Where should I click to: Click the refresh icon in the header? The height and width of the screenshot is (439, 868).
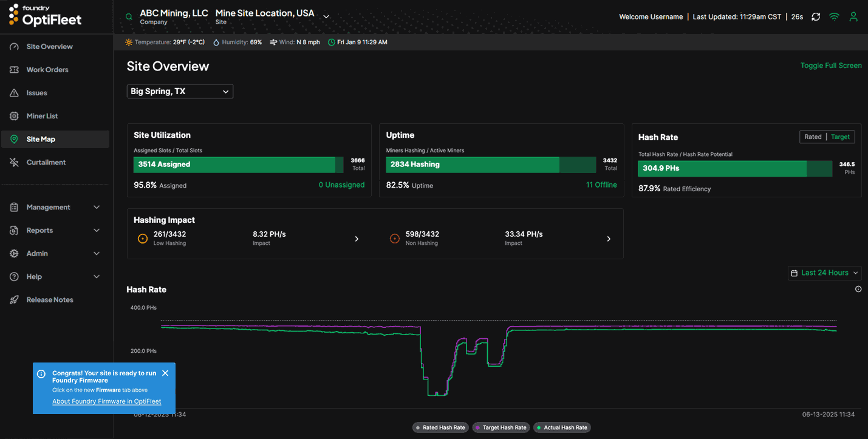(816, 16)
